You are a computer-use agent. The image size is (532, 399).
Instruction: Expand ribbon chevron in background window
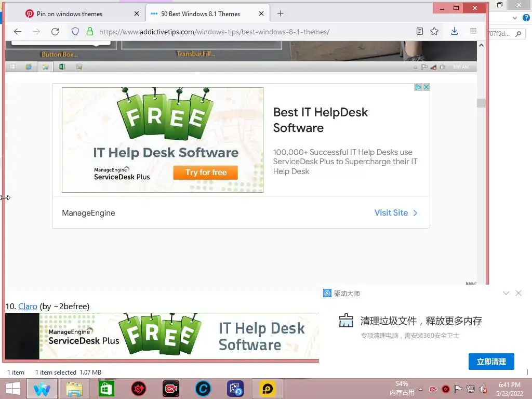point(515,18)
